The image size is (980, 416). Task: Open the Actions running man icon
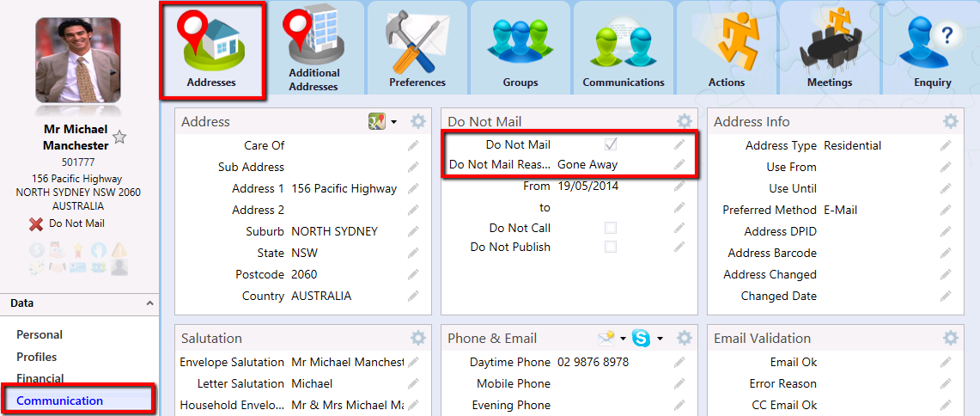point(727,47)
